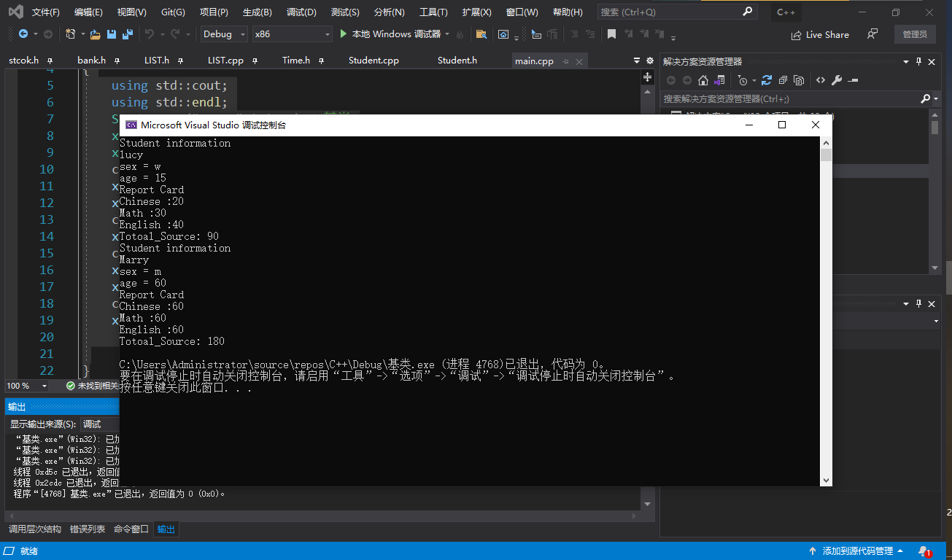The width and height of the screenshot is (952, 560).
Task: Click the Redo arrow icon
Action: point(175,34)
